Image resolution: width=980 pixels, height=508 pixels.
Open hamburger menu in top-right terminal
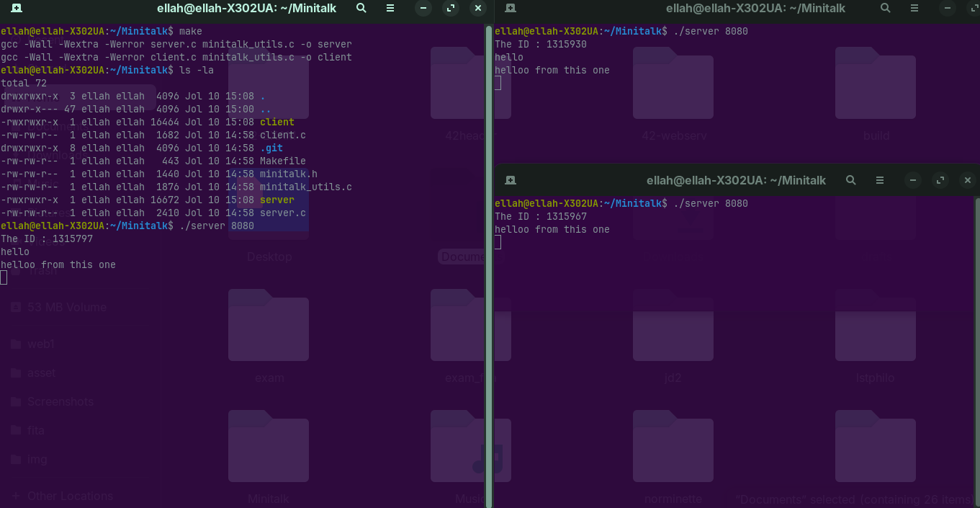[x=914, y=9]
